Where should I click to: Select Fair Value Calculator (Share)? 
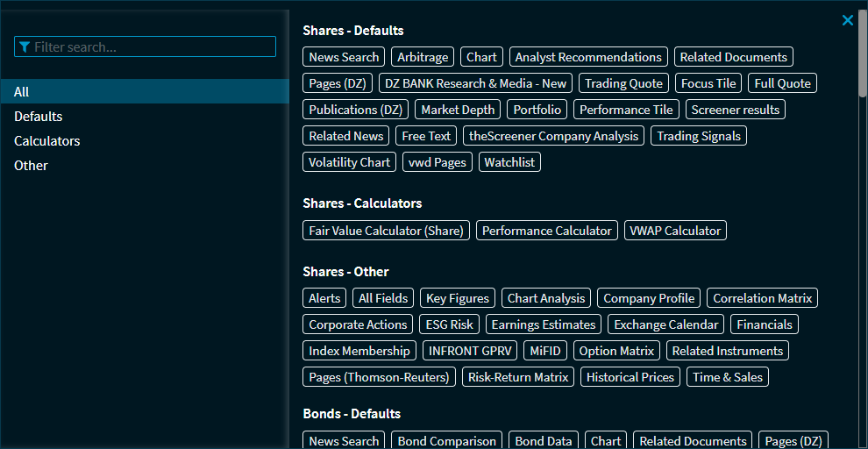(x=386, y=231)
